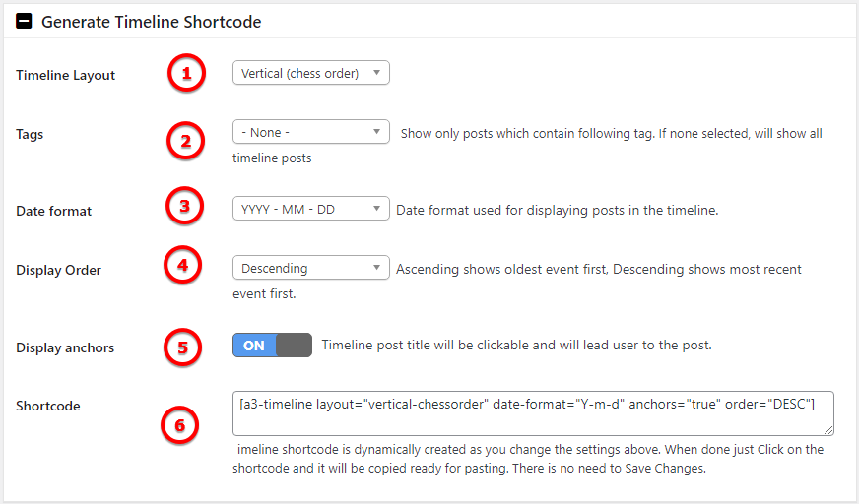Click the Date format label
This screenshot has width=859, height=504.
(53, 211)
